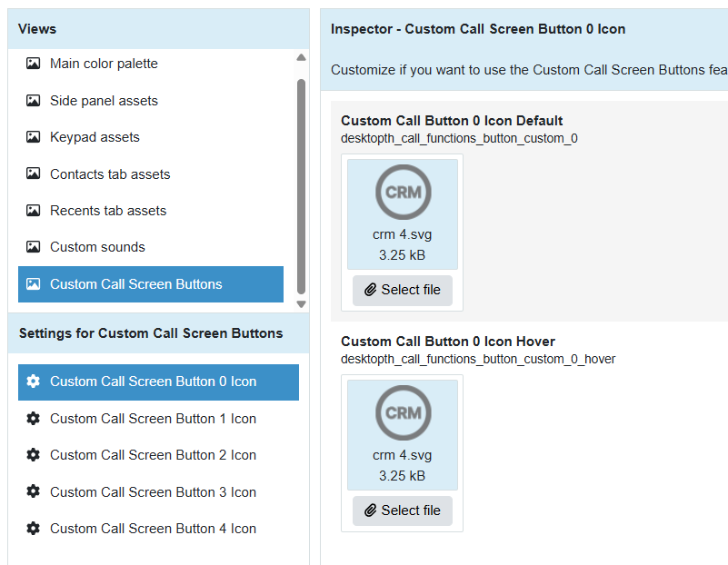Click the gear icon for Button 1 Icon
Image resolution: width=728 pixels, height=565 pixels.
coord(33,419)
